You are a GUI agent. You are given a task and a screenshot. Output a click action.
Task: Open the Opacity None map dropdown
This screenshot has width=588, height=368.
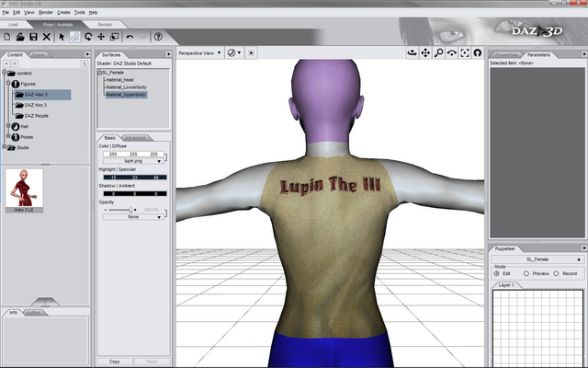(133, 217)
